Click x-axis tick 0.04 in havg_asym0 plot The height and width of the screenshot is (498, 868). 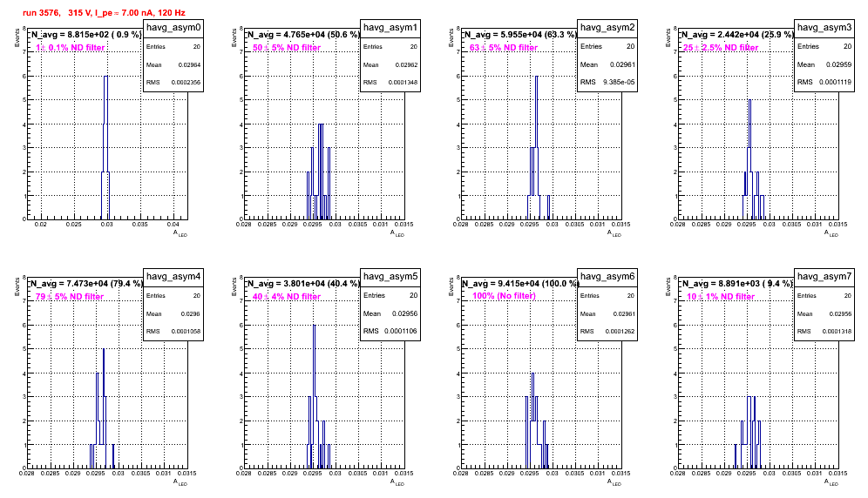[173, 225]
